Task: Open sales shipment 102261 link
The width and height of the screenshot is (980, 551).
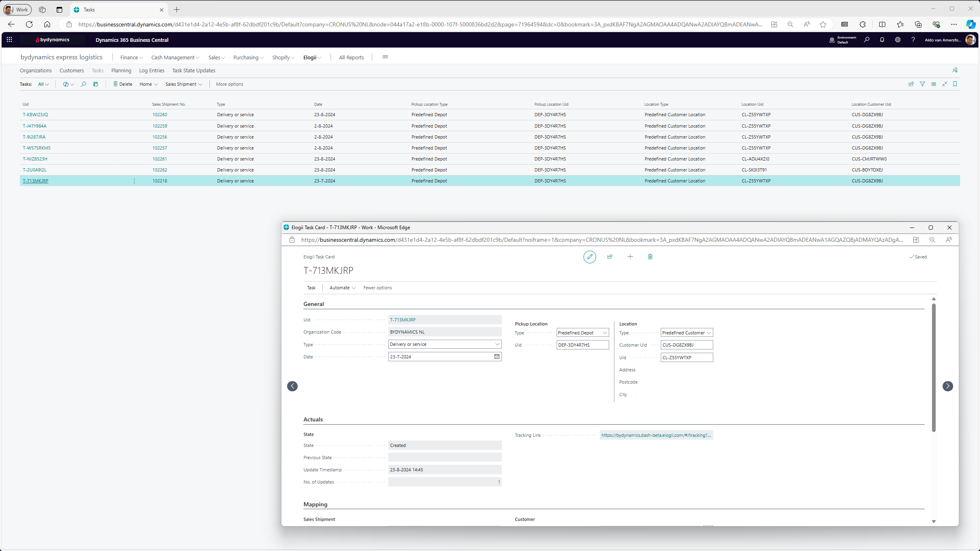Action: [x=160, y=159]
